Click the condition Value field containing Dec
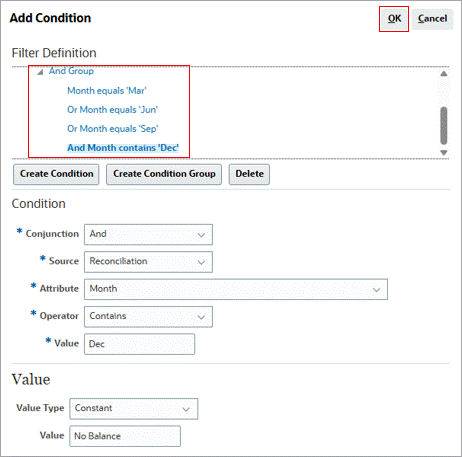The width and height of the screenshot is (462, 457). [x=139, y=344]
